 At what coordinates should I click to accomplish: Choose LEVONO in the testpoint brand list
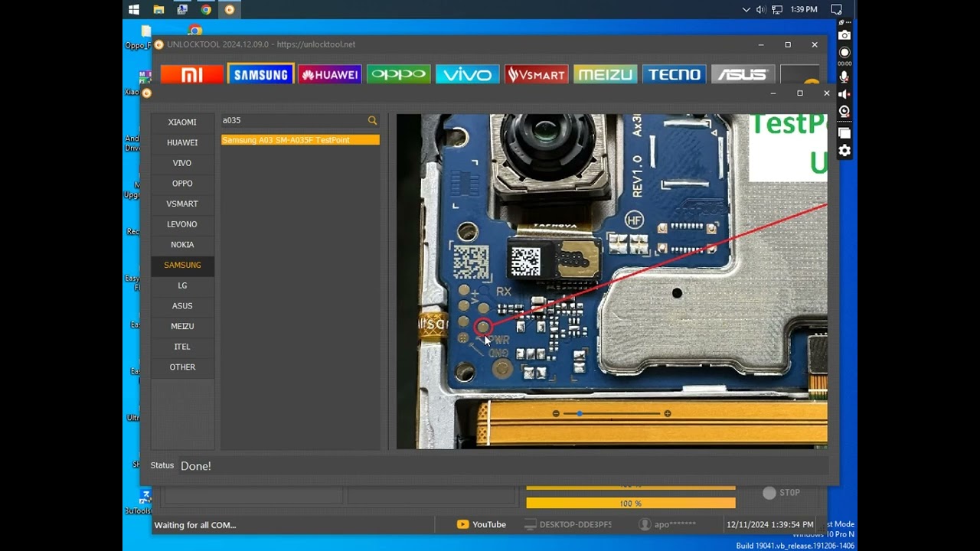[x=182, y=224]
